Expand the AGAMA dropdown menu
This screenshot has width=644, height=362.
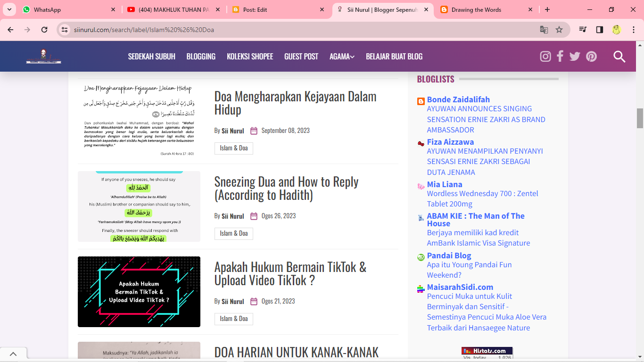(342, 57)
